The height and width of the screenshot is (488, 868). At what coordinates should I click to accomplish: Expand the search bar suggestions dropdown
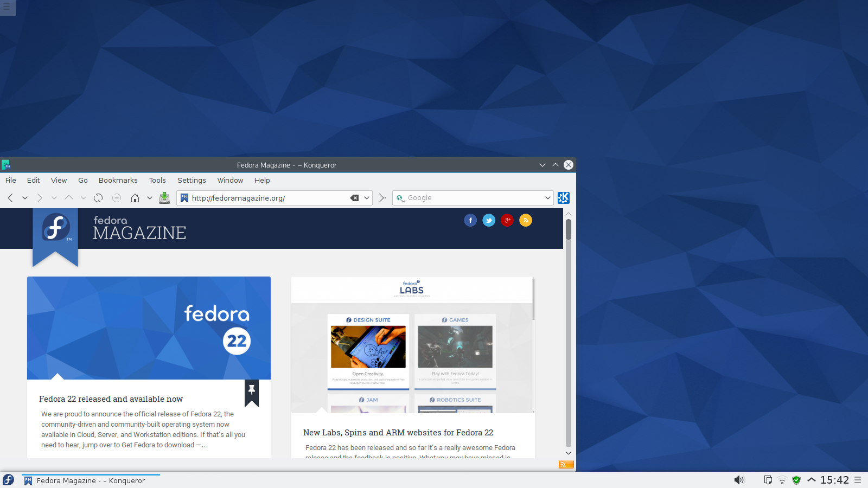click(x=547, y=198)
